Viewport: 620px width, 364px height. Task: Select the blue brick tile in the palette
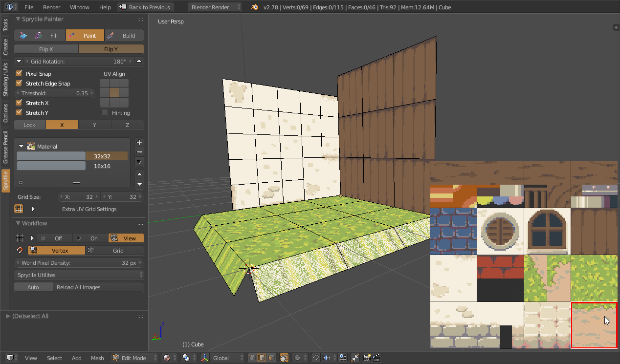453,231
